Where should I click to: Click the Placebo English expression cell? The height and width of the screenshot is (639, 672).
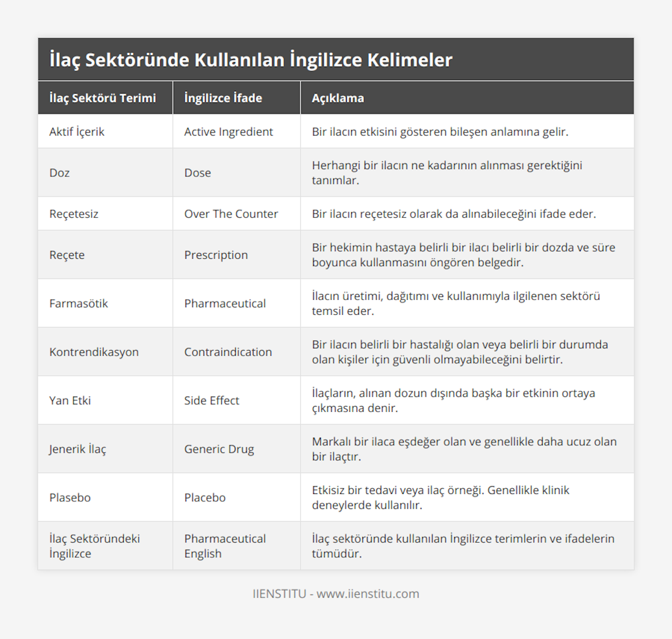pos(205,497)
